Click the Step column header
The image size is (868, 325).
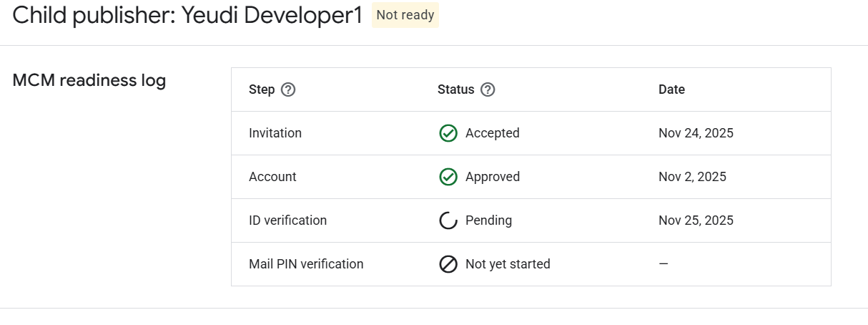click(262, 89)
